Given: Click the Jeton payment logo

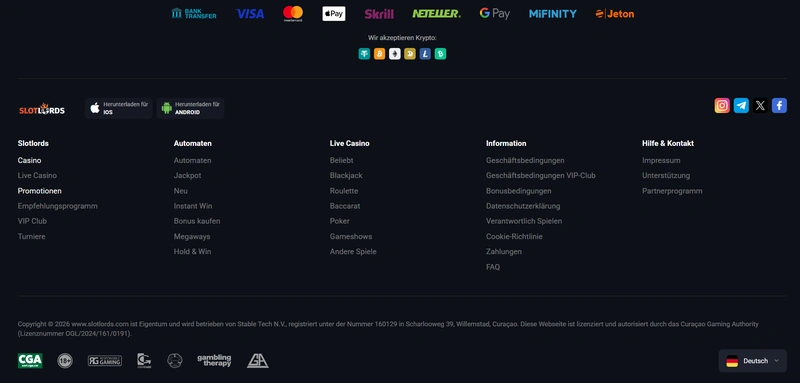Looking at the screenshot, I should coord(615,14).
